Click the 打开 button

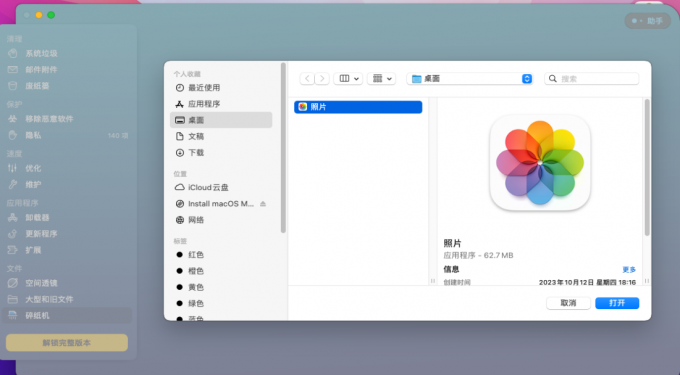point(617,303)
